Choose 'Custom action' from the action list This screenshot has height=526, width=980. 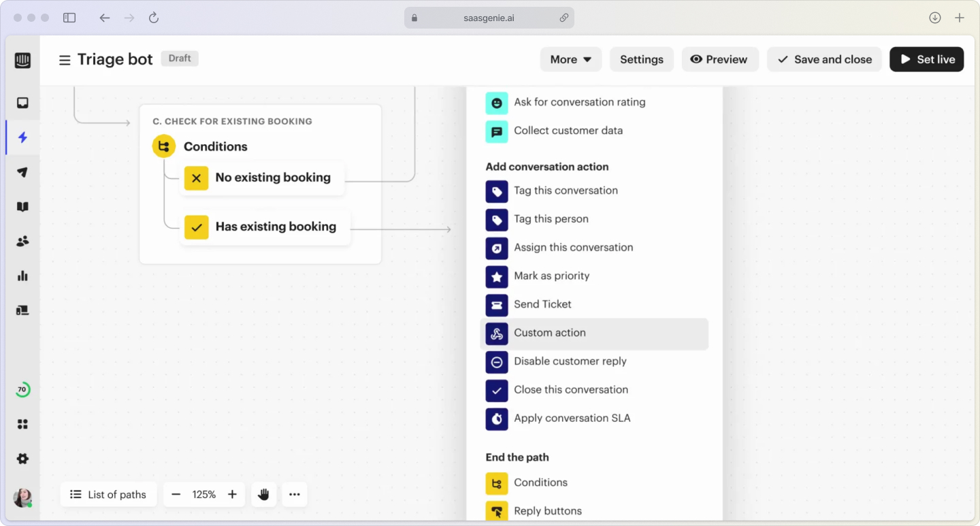(550, 333)
